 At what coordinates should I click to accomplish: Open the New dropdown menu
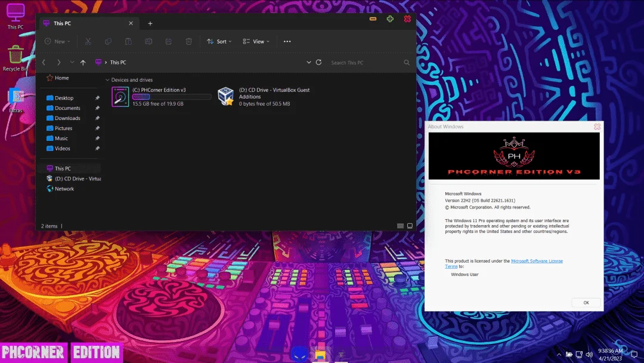pos(57,42)
